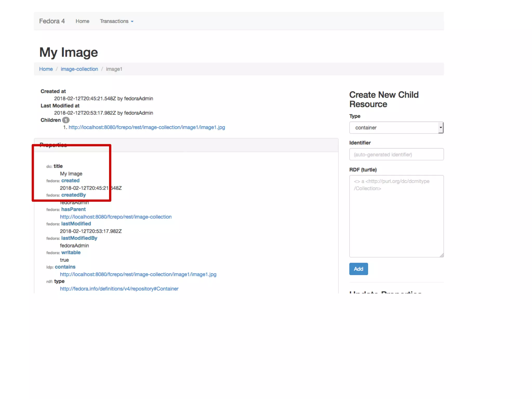This screenshot has width=532, height=399.
Task: Focus the Identifier input field
Action: pyautogui.click(x=396, y=155)
